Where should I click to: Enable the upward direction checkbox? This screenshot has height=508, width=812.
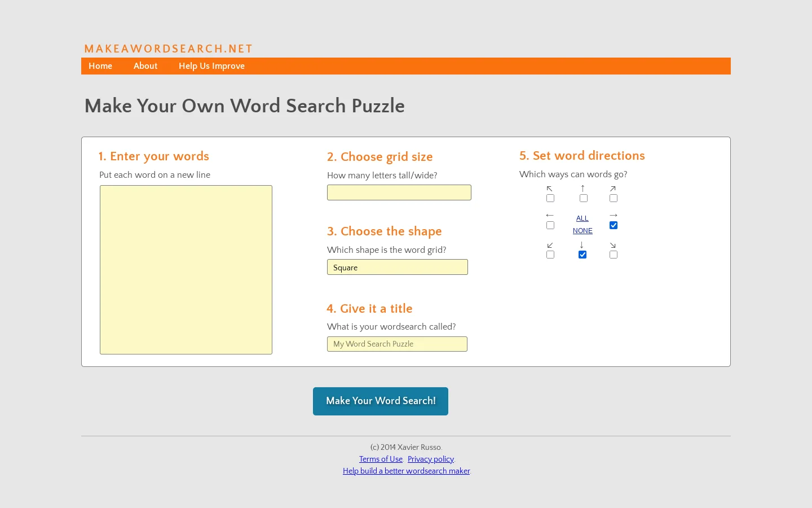tap(584, 198)
